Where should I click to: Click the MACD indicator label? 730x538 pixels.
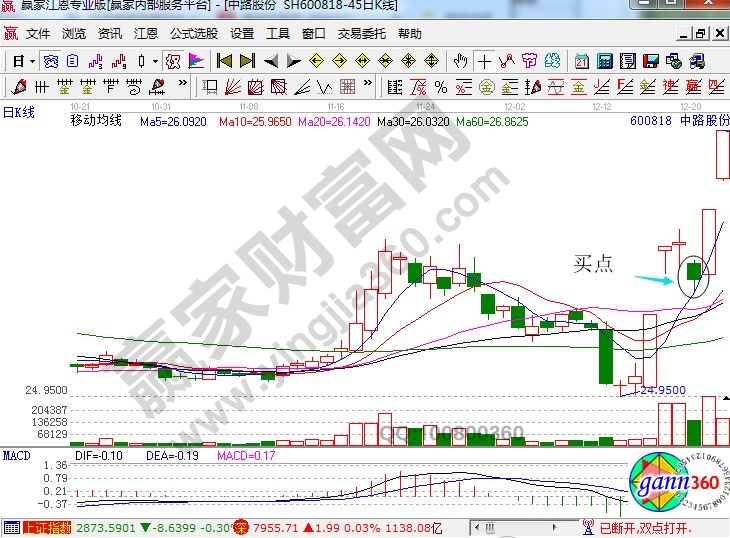click(17, 456)
